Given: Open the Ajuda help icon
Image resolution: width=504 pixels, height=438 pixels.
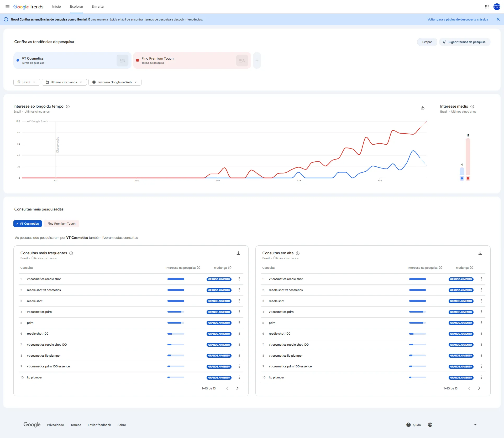Looking at the screenshot, I should 408,425.
